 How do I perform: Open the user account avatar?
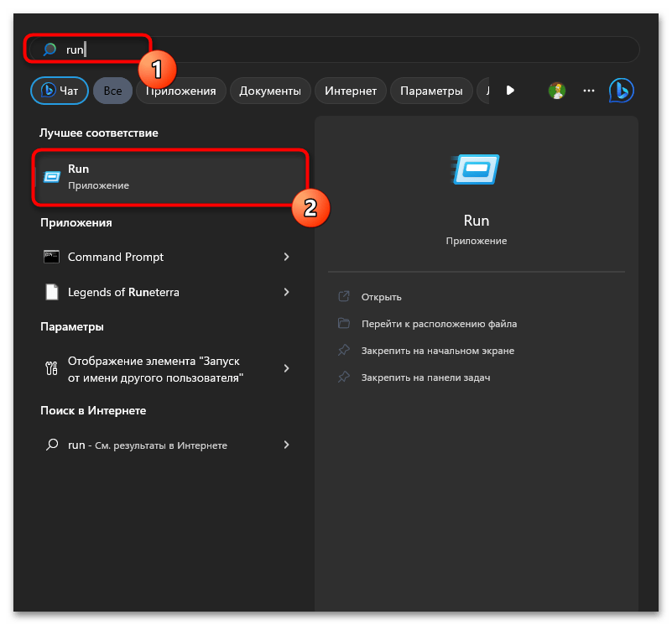[557, 91]
